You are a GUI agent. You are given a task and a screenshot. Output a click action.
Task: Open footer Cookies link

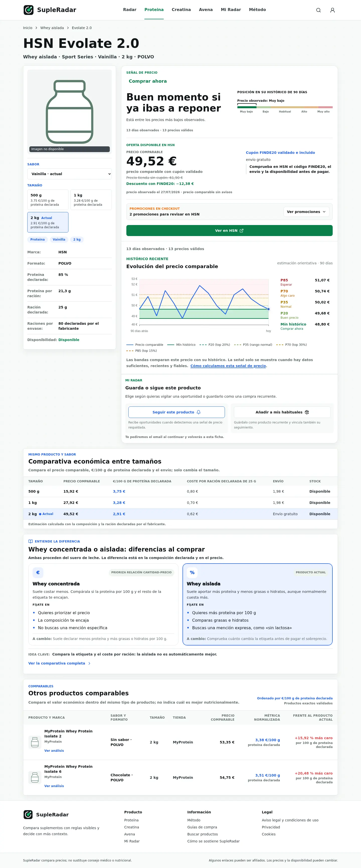(x=269, y=834)
